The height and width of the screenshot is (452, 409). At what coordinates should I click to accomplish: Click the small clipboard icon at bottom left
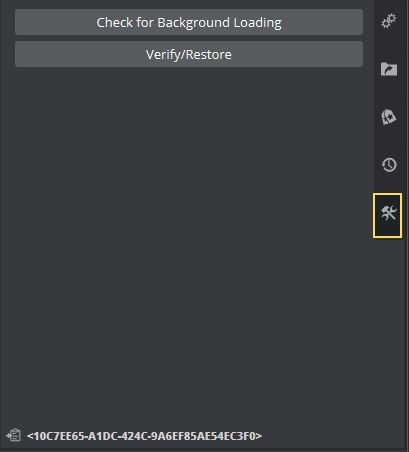(14, 435)
